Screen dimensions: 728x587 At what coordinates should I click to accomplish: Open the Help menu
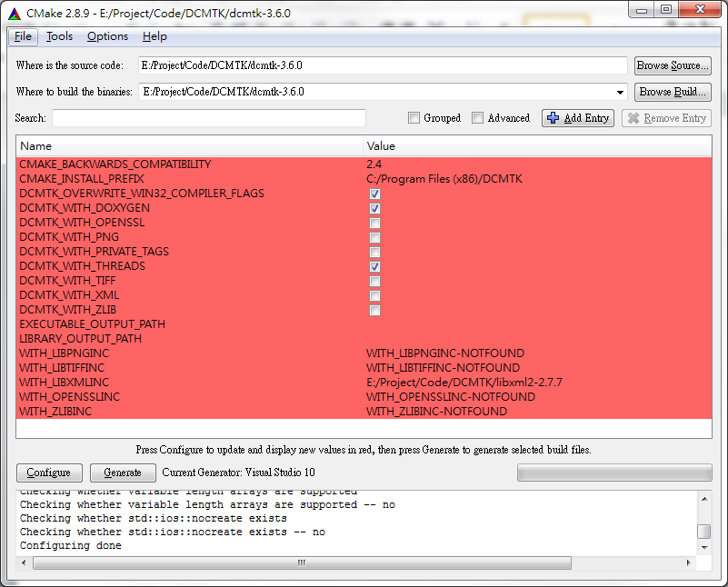[155, 36]
